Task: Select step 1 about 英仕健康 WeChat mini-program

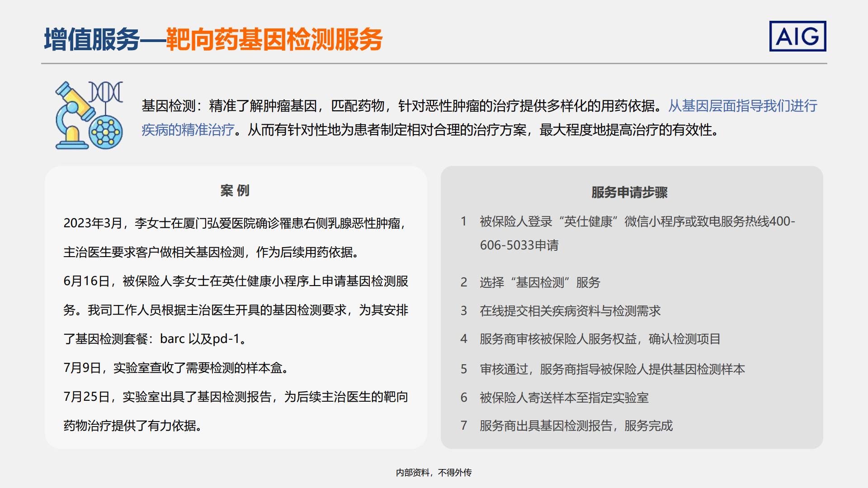Action: coord(637,221)
